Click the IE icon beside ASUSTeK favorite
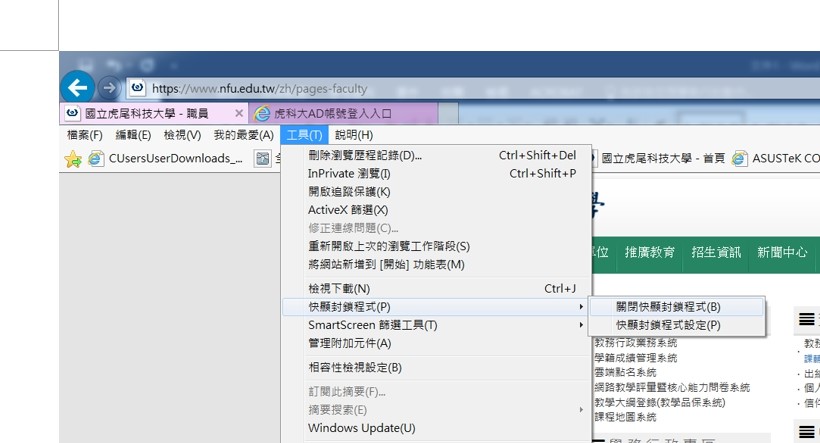 coord(739,158)
